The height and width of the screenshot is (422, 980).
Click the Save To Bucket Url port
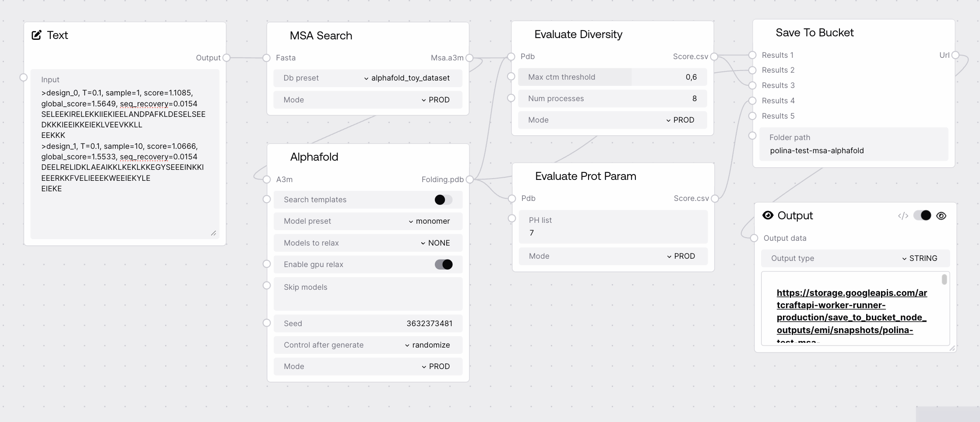point(955,55)
